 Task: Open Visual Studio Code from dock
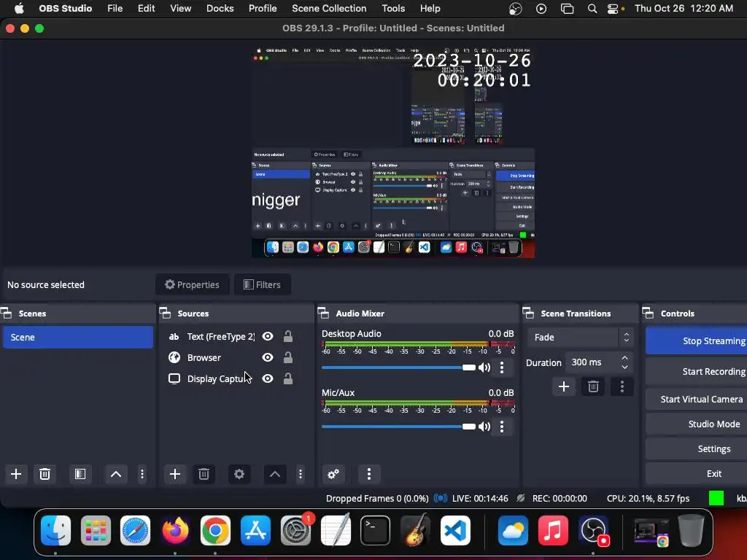(x=455, y=531)
